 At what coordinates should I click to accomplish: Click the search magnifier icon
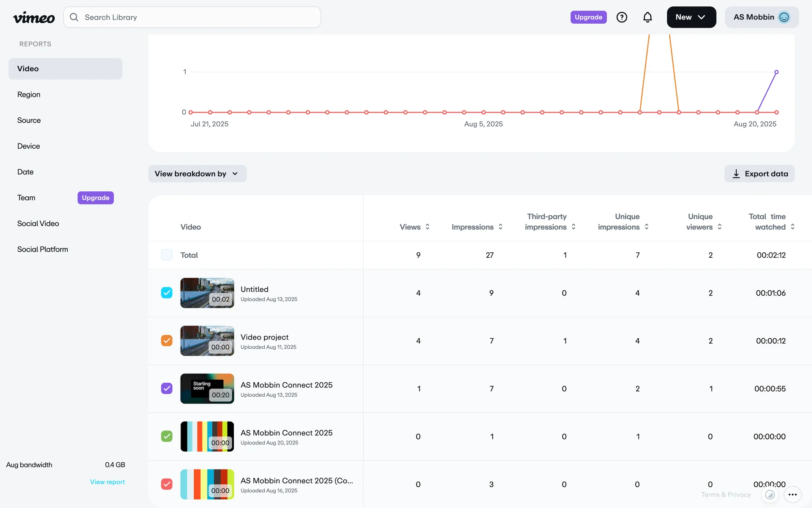(x=74, y=17)
